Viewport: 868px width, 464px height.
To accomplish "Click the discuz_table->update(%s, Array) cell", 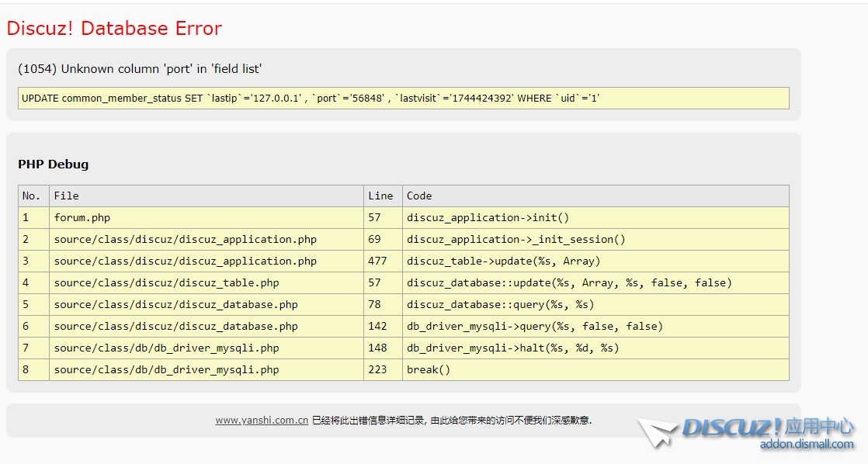I will click(x=503, y=261).
